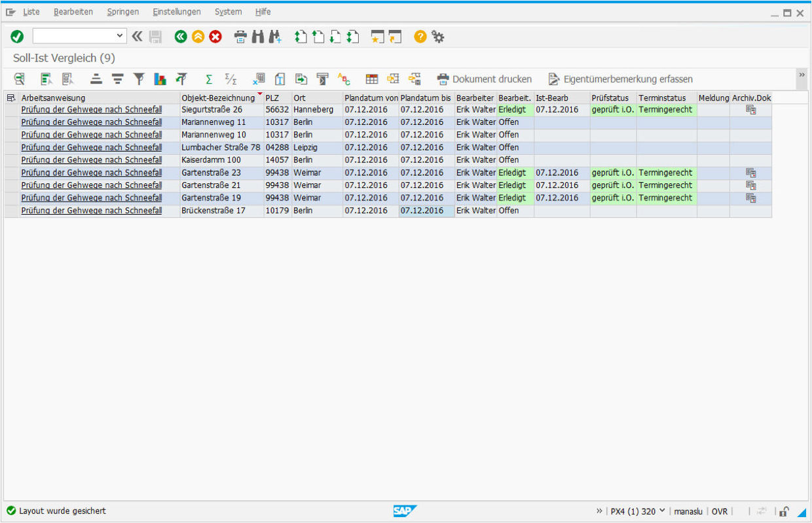The height and width of the screenshot is (523, 812).
Task: Toggle the lock icon in status bar
Action: (784, 511)
